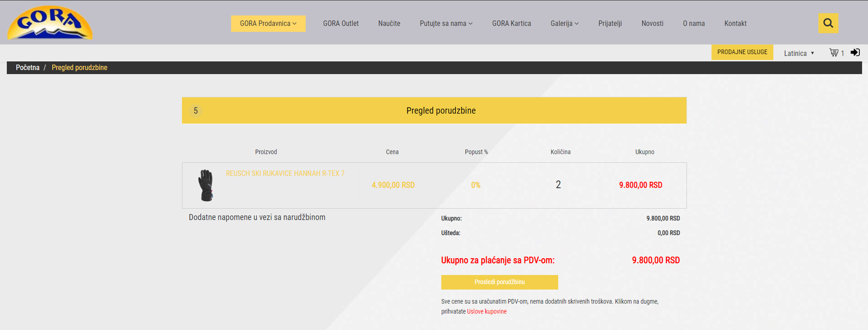Click the Pregled porudzbine breadcrumb
Viewport: 868px width, 330px height.
pos(80,68)
